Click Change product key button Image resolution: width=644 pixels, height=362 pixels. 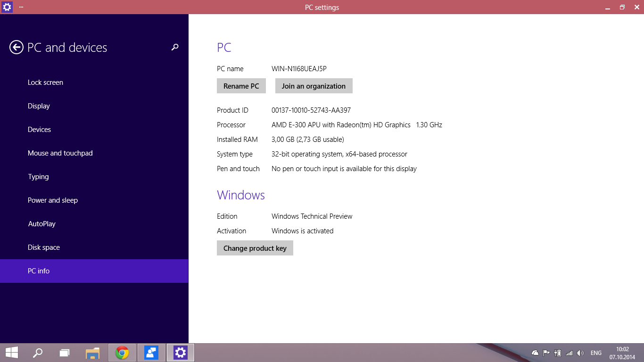(255, 248)
